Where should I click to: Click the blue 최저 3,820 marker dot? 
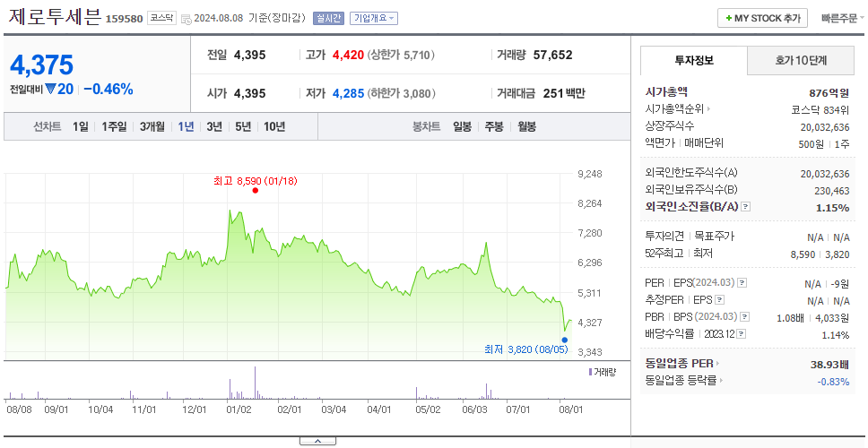click(564, 340)
